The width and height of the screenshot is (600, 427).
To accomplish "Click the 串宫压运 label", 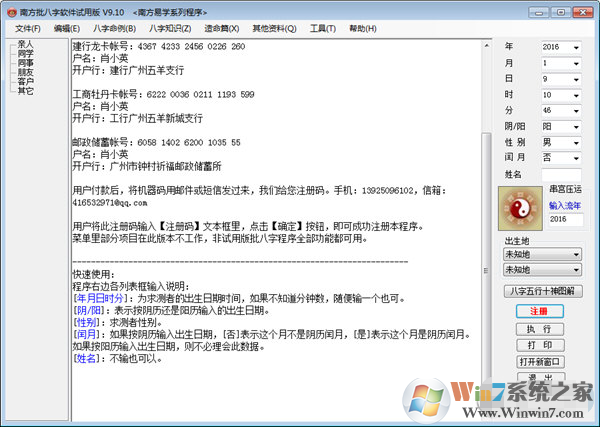I will [x=566, y=189].
